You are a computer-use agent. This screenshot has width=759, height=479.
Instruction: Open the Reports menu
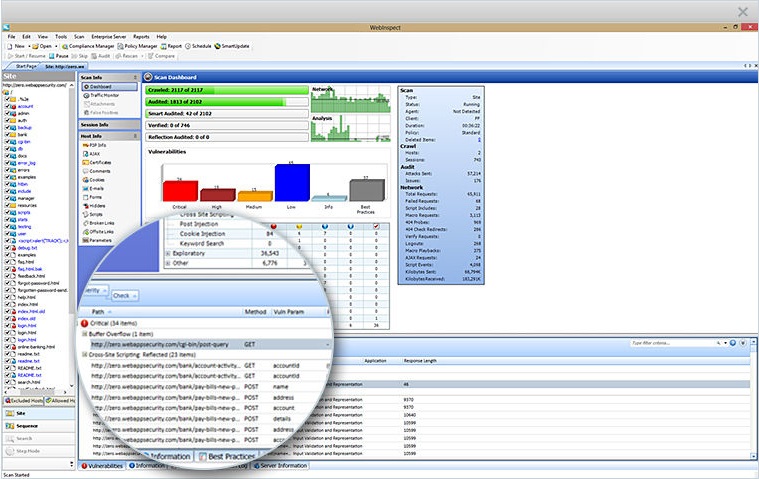pos(141,37)
